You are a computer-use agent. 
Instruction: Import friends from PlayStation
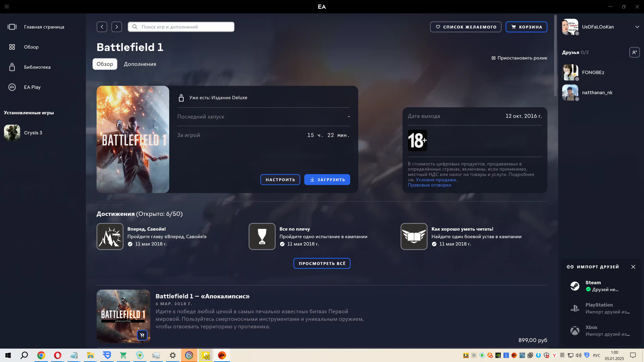pyautogui.click(x=600, y=308)
